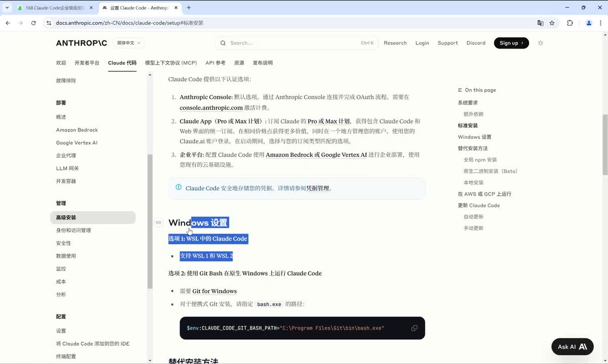Select the 欢迎 navigation tab

point(61,63)
